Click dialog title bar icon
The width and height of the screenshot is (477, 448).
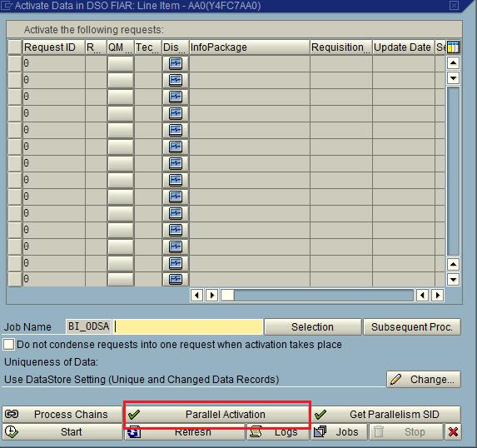tap(7, 6)
